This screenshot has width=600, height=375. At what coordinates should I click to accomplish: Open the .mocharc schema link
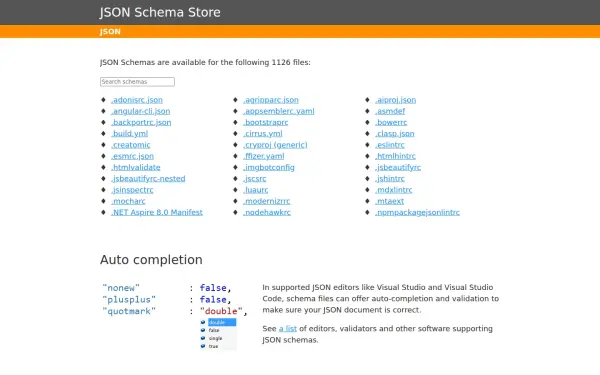tap(128, 201)
